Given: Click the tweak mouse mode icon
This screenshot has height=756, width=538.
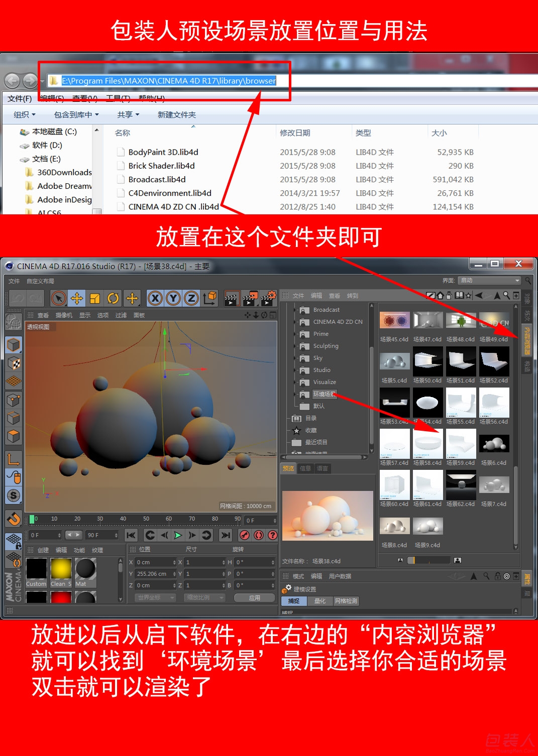Looking at the screenshot, I should pos(14,477).
